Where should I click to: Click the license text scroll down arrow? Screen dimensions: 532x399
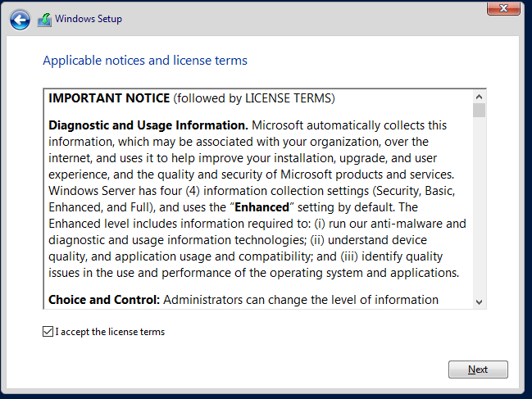[479, 302]
